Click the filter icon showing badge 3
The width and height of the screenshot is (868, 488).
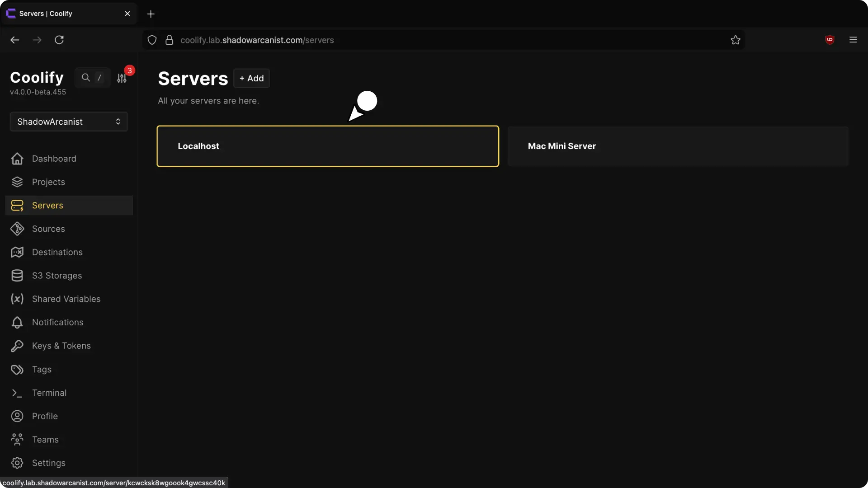click(x=122, y=78)
